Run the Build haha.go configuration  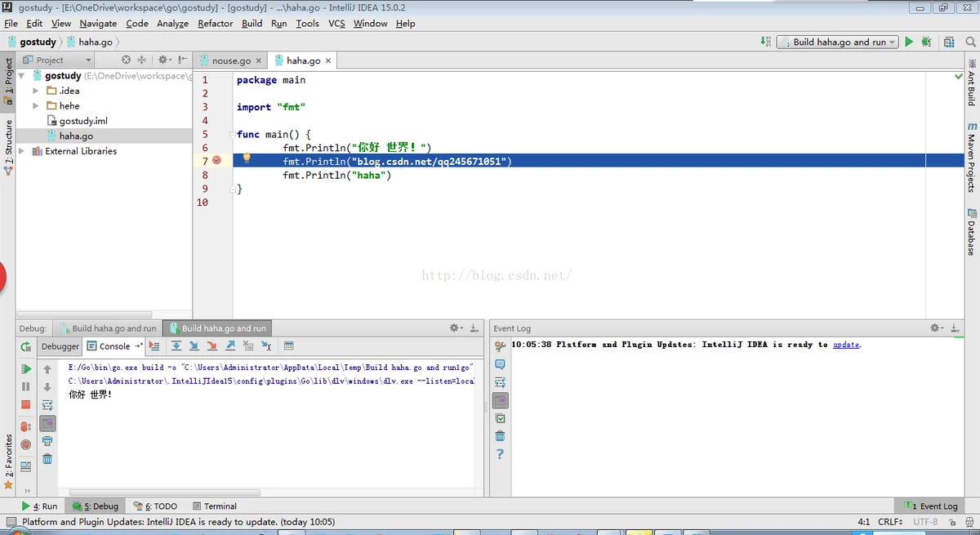[909, 42]
